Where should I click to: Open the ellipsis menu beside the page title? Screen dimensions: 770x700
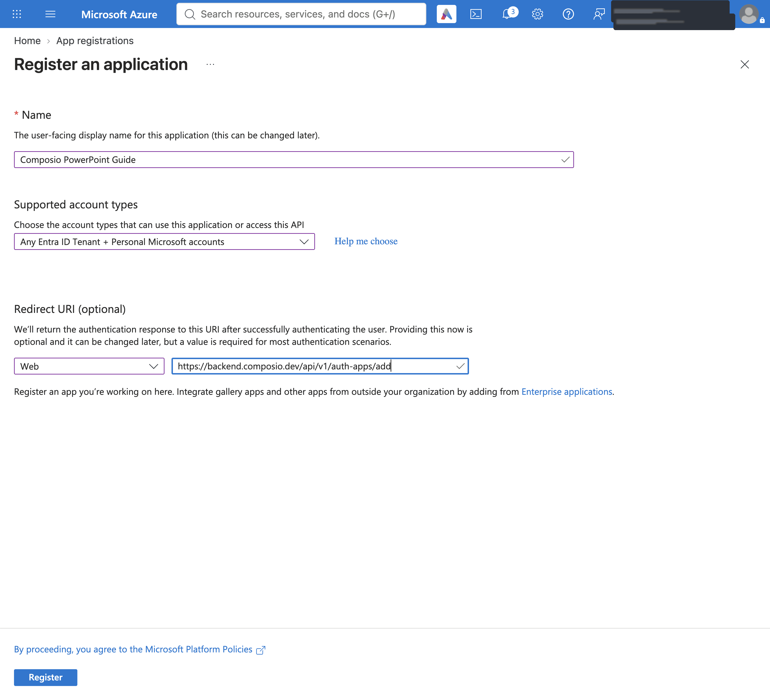point(210,64)
